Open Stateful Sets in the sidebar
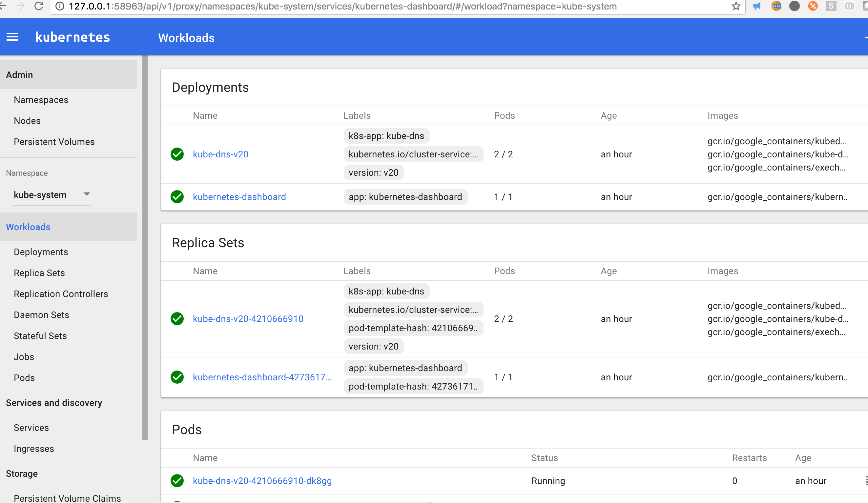This screenshot has height=503, width=868. pyautogui.click(x=40, y=336)
